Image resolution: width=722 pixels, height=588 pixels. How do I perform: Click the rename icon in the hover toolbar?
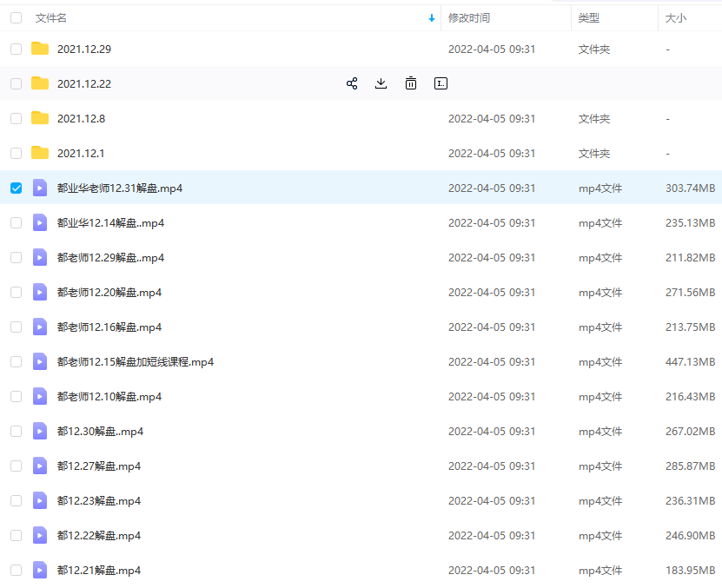[440, 83]
